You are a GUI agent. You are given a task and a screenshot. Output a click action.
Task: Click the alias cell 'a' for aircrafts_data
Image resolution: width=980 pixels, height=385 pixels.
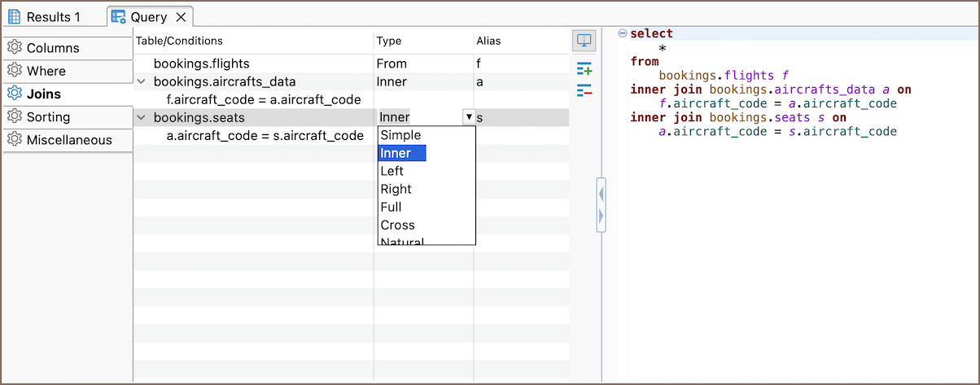[480, 81]
